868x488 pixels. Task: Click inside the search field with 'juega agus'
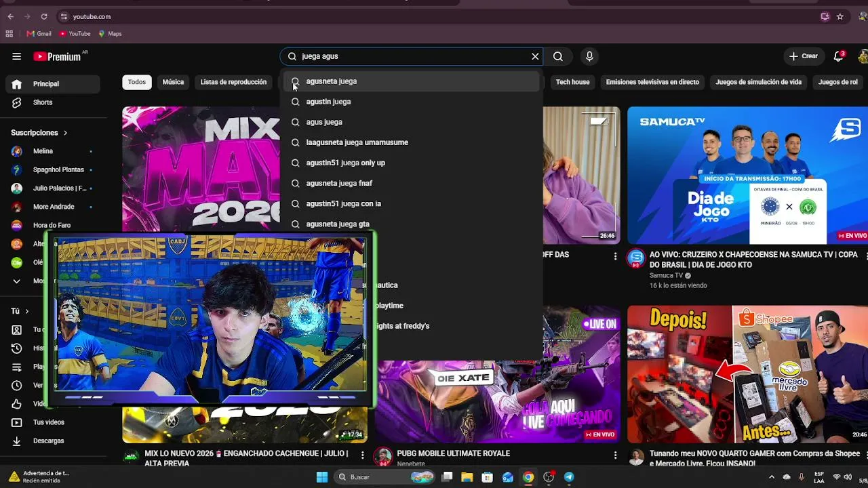coord(410,56)
